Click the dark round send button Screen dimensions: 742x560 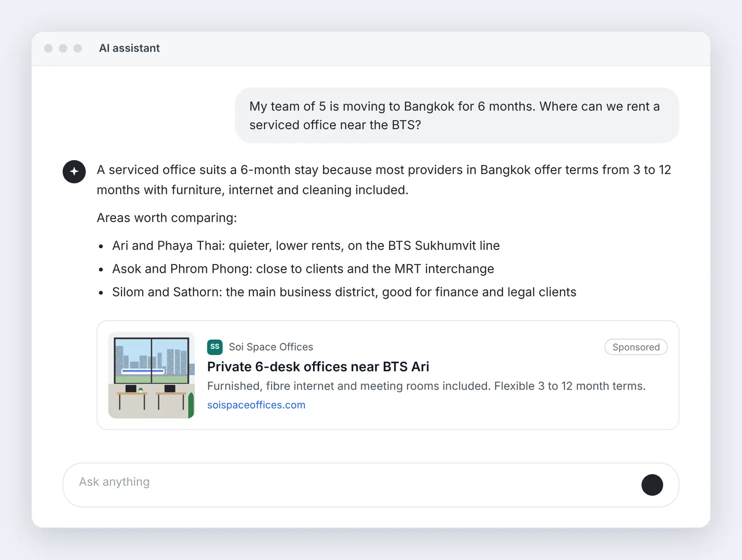[652, 485]
